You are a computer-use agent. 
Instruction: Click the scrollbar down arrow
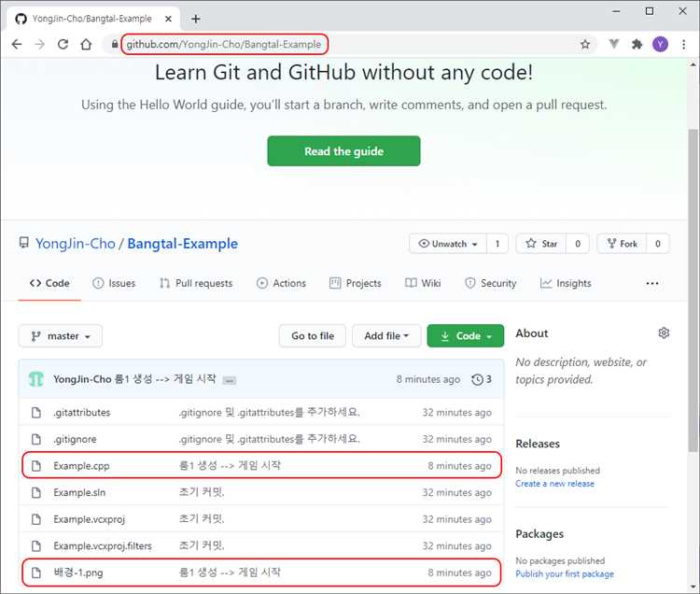click(x=693, y=587)
